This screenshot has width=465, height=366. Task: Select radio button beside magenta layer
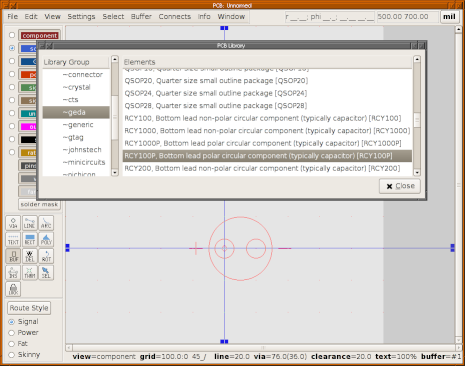12,126
